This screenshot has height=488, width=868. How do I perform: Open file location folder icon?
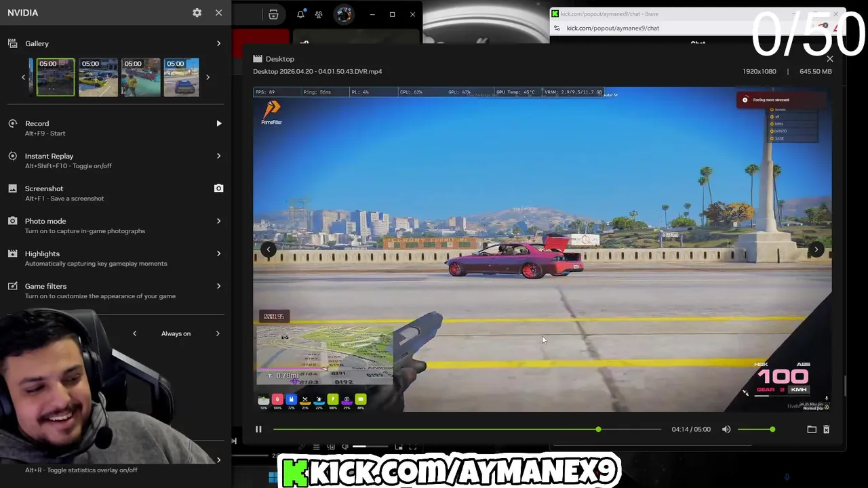click(x=812, y=429)
